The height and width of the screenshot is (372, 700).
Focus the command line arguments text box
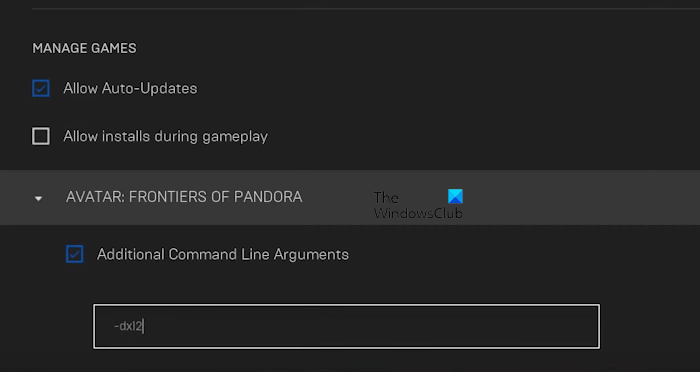[x=346, y=326]
